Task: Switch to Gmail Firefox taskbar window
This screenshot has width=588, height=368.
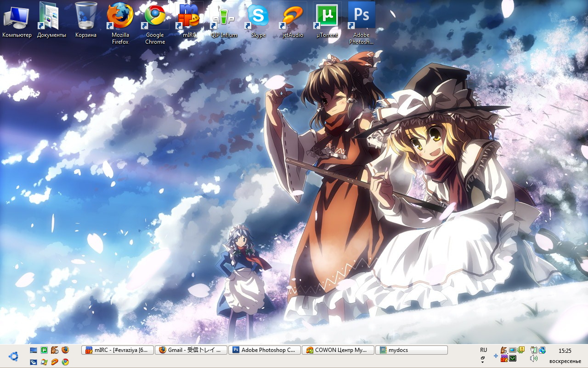Action: [x=191, y=350]
